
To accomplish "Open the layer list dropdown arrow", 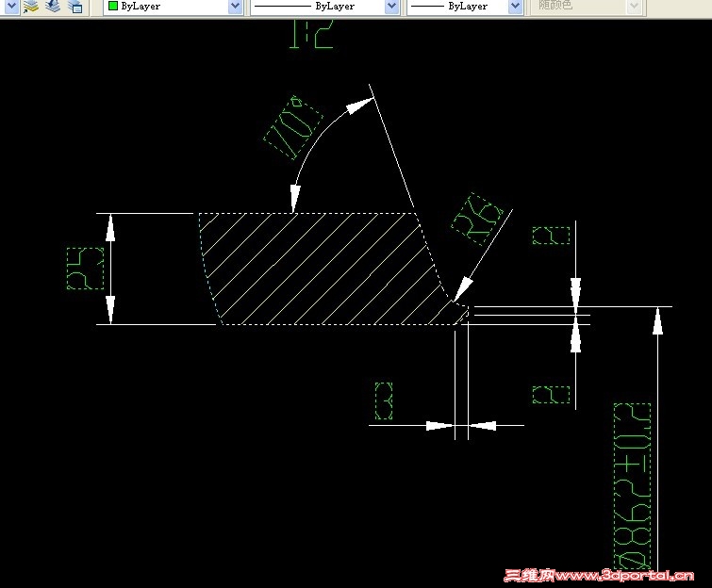I will (x=11, y=6).
